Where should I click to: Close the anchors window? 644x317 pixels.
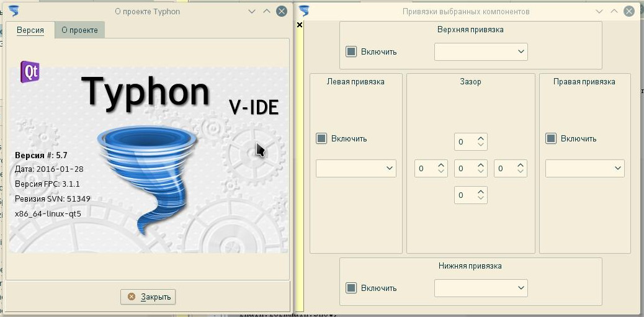629,11
